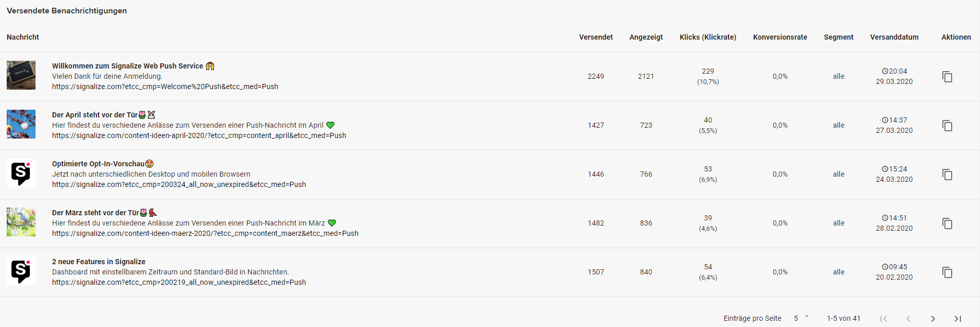Click the Signalize logo thumbnail for Opt-In-Vorschau
980x327 pixels.
(x=21, y=173)
